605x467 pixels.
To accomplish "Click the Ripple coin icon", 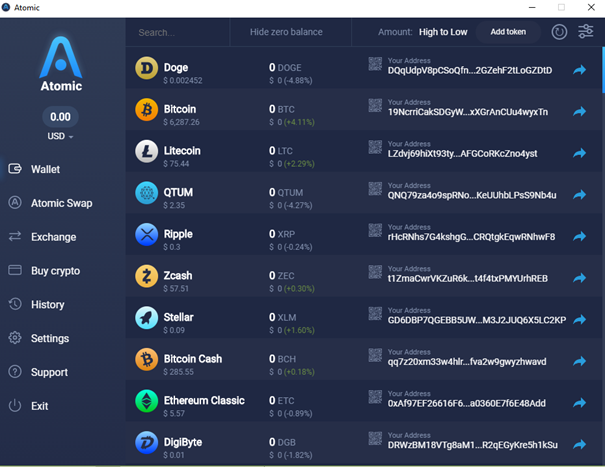I will point(146,235).
